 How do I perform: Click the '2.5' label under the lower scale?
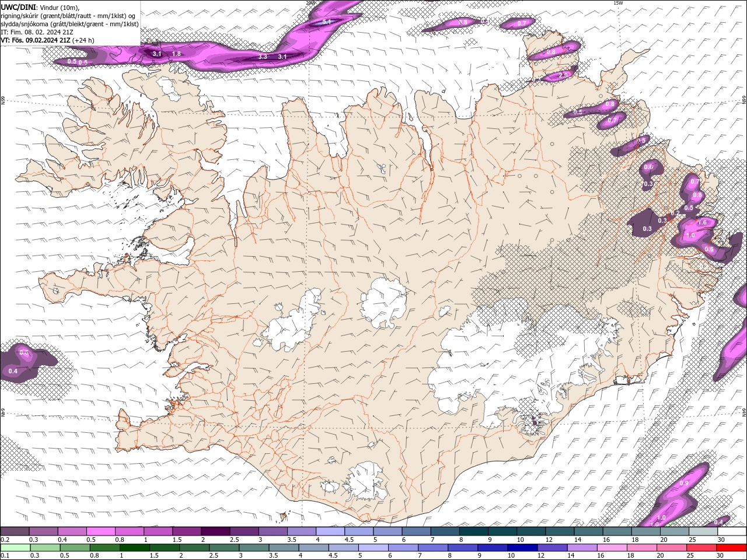215,555
